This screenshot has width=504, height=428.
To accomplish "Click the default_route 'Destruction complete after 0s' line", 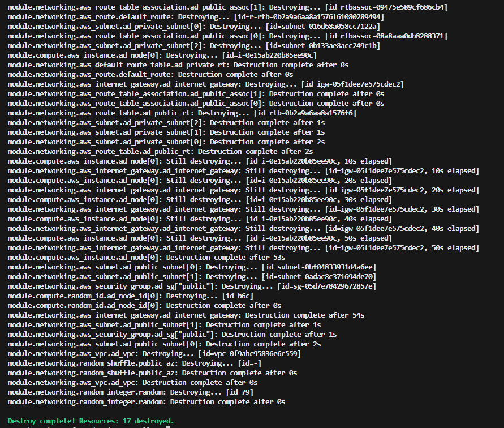I will [150, 75].
